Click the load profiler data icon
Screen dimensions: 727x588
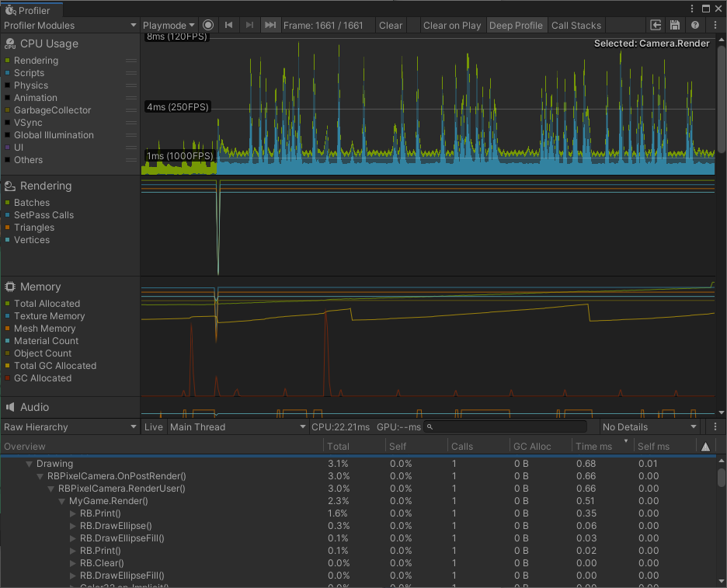click(656, 25)
